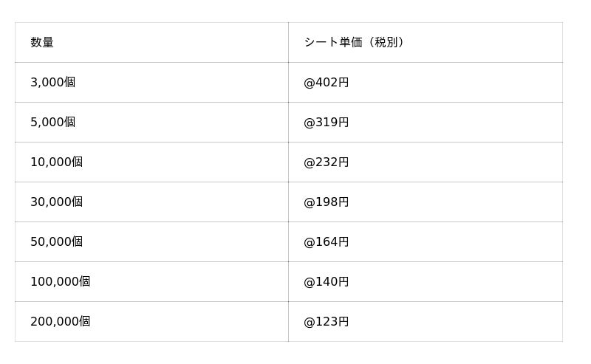Click the @123円 price cell
591x364 pixels.
point(327,322)
